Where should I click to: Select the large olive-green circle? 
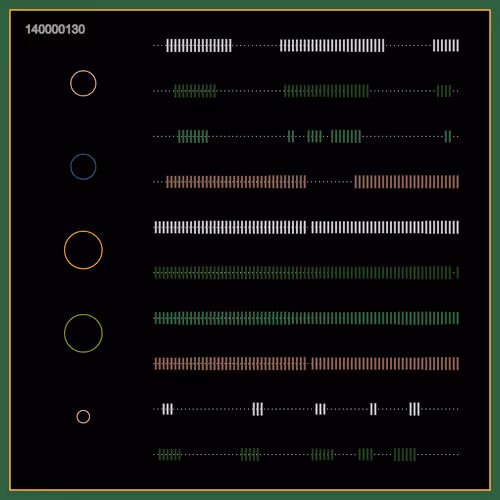click(83, 333)
